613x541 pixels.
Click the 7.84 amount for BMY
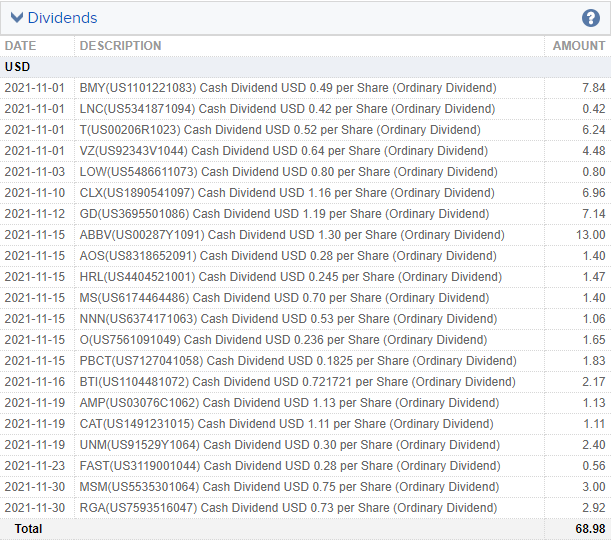[593, 88]
